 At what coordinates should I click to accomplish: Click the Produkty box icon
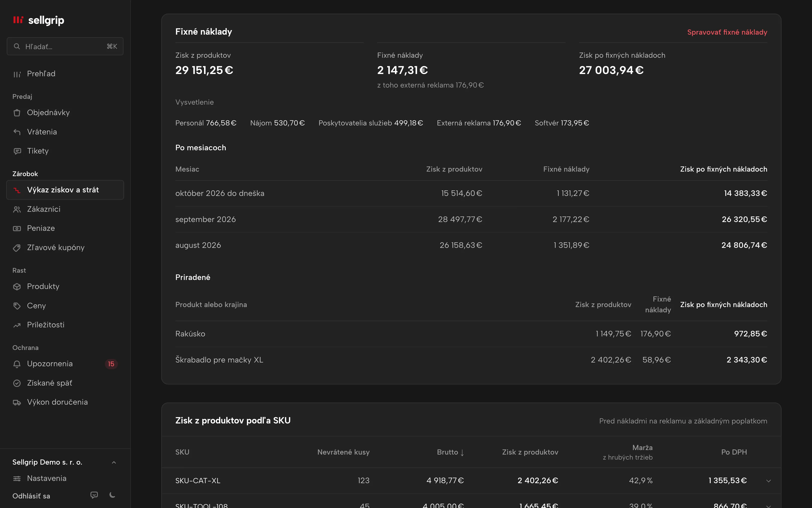[x=17, y=286]
